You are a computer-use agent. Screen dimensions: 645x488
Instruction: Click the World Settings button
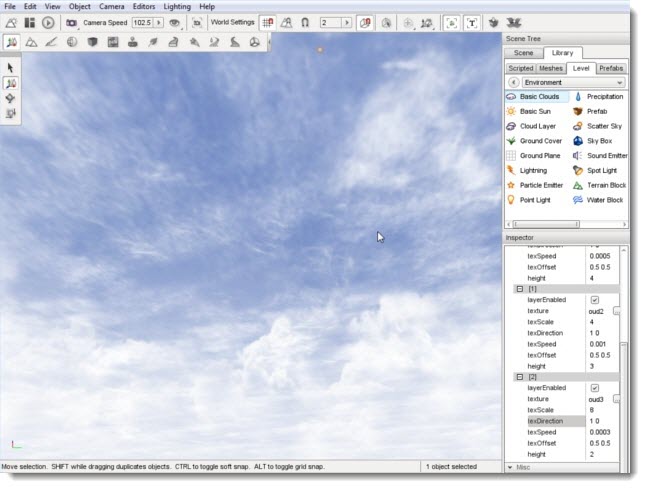(x=232, y=22)
